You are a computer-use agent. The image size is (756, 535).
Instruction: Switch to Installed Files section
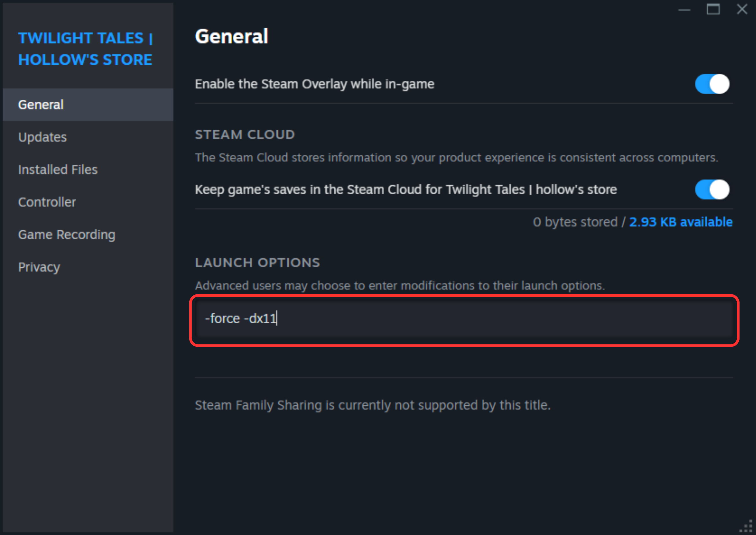(x=58, y=170)
